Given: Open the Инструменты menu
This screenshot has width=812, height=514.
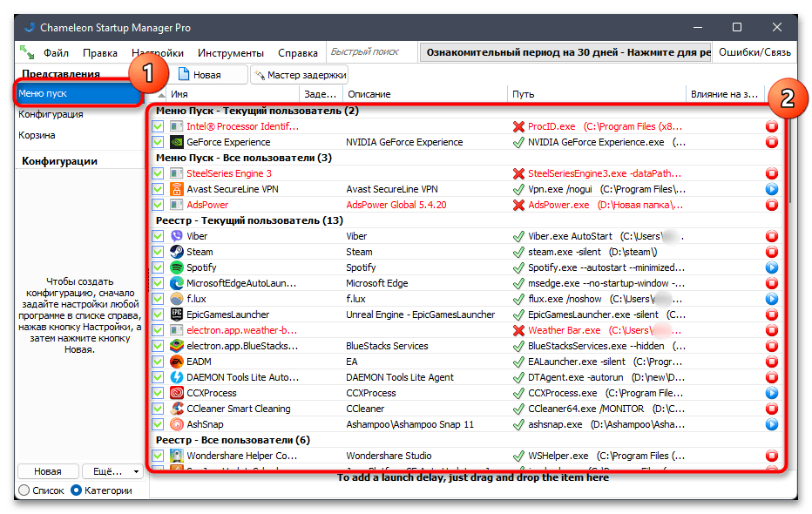Looking at the screenshot, I should [231, 53].
